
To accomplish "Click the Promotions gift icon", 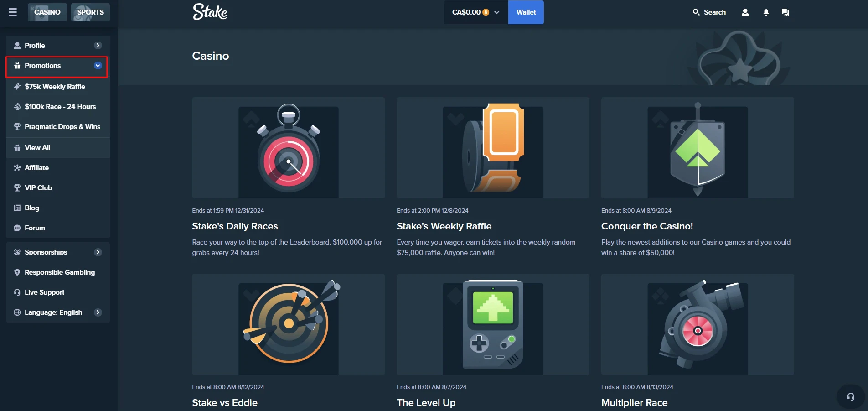I will 17,66.
